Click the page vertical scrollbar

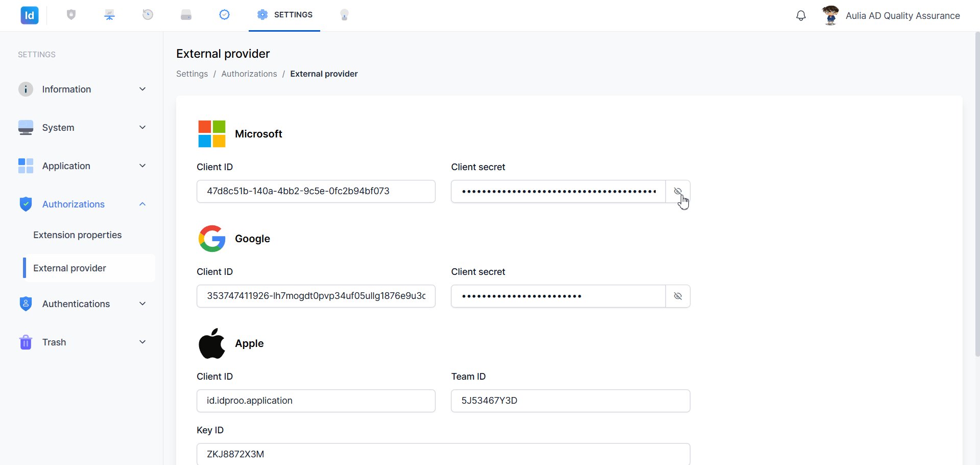tap(977, 194)
